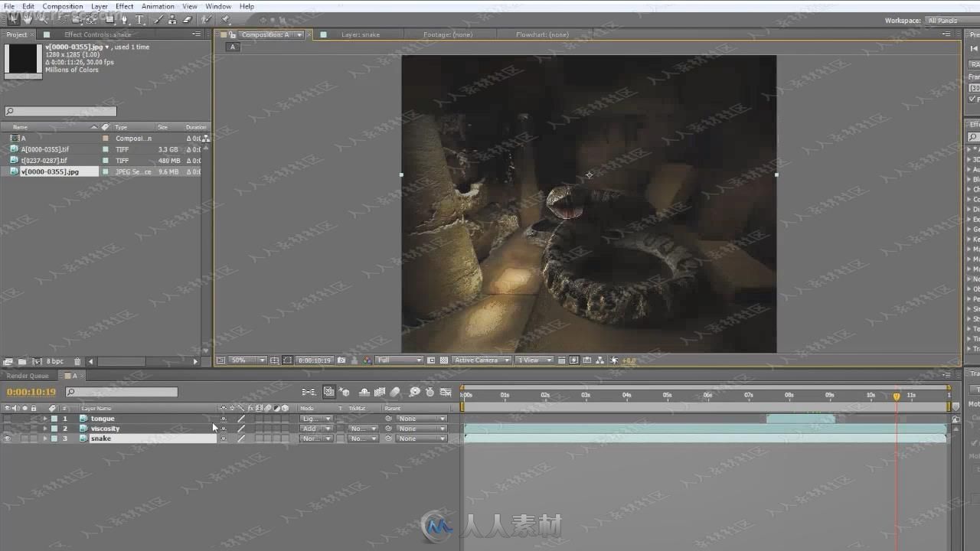
Task: Select the Selection arrow tool
Action: [14, 19]
